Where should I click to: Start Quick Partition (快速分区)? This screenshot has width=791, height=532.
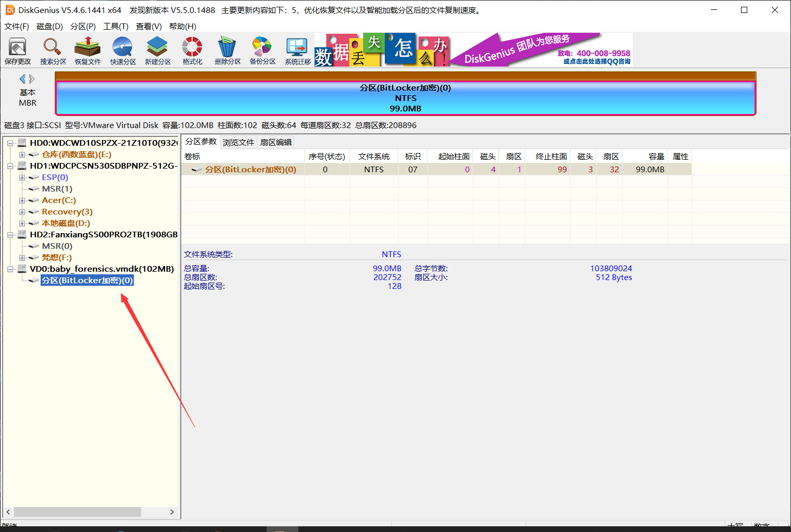[x=123, y=51]
